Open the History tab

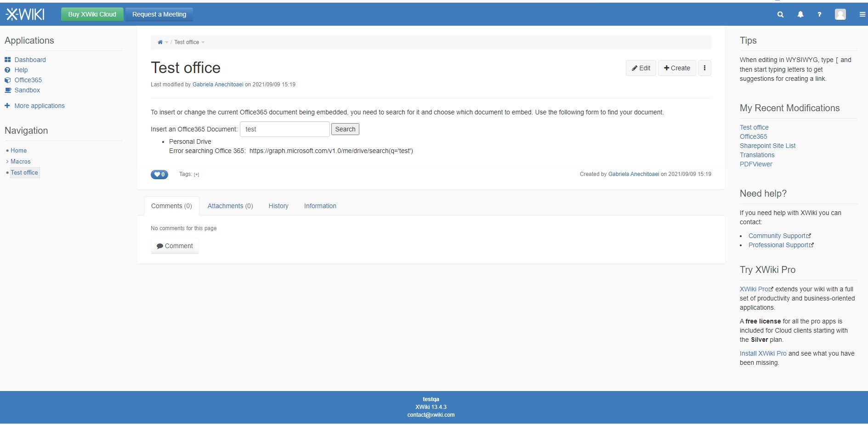click(x=278, y=206)
